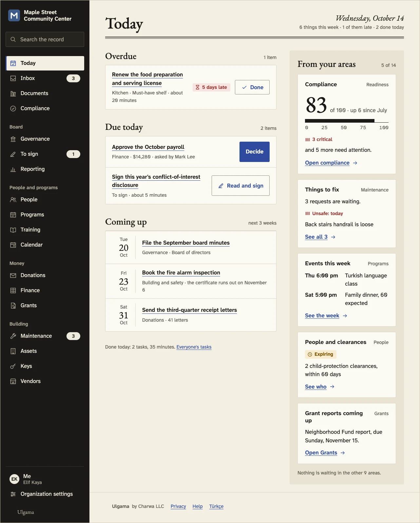420x523 pixels.
Task: Select the Training book icon
Action: click(x=13, y=230)
